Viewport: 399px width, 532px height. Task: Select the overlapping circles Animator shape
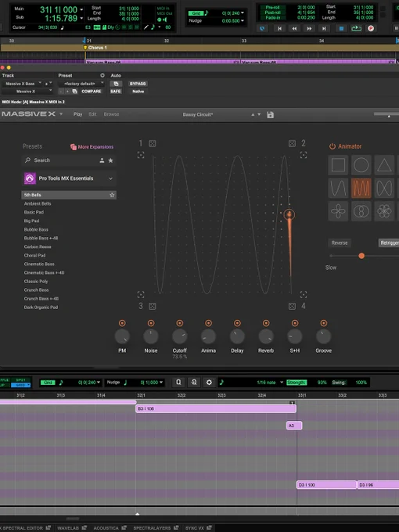[361, 211]
